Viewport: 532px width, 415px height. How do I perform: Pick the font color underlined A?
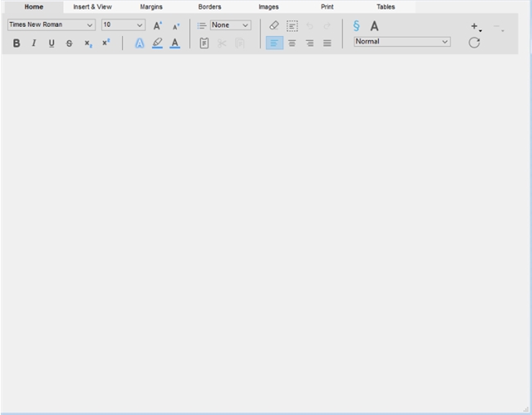tap(174, 43)
